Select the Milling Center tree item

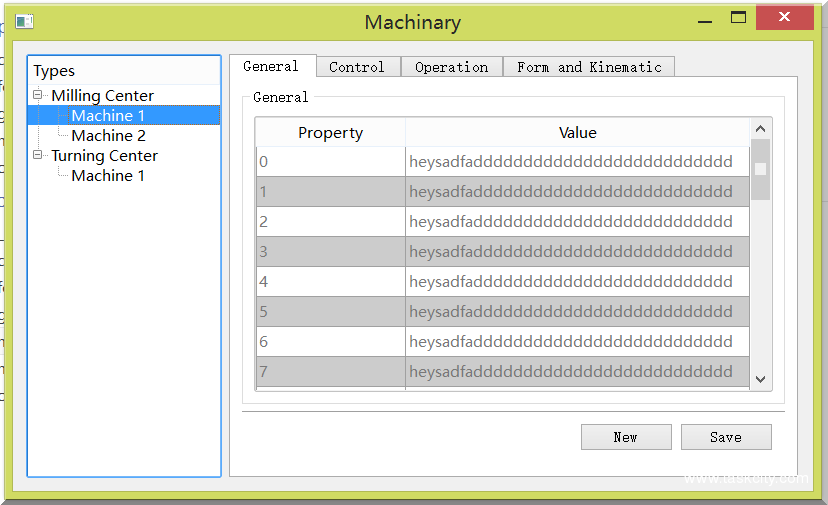(102, 96)
